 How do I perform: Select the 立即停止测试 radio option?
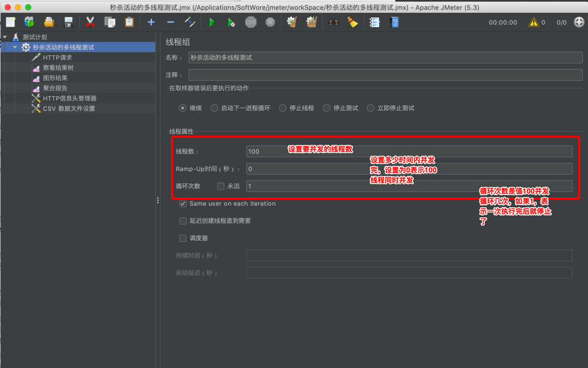(x=370, y=108)
